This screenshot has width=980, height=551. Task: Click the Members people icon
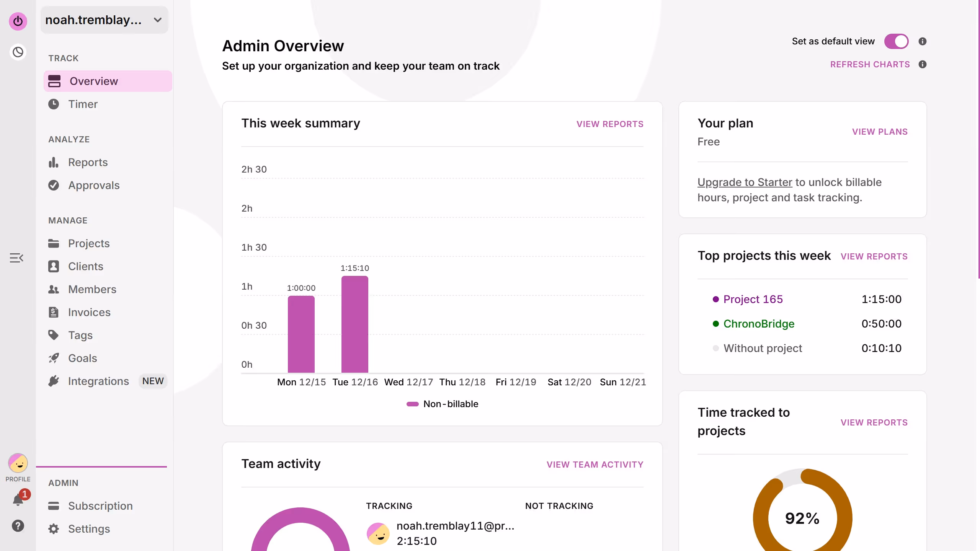point(54,289)
